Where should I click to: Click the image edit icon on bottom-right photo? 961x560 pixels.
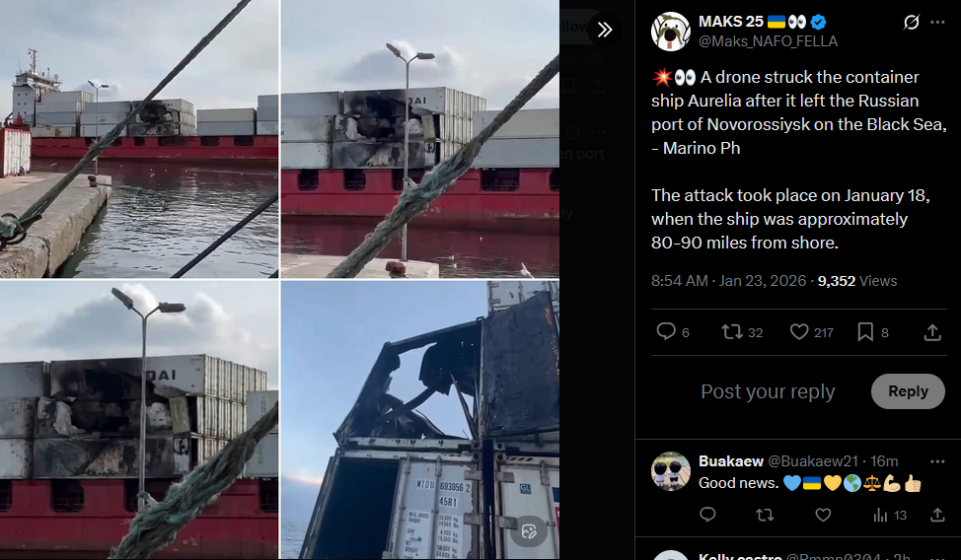click(528, 531)
